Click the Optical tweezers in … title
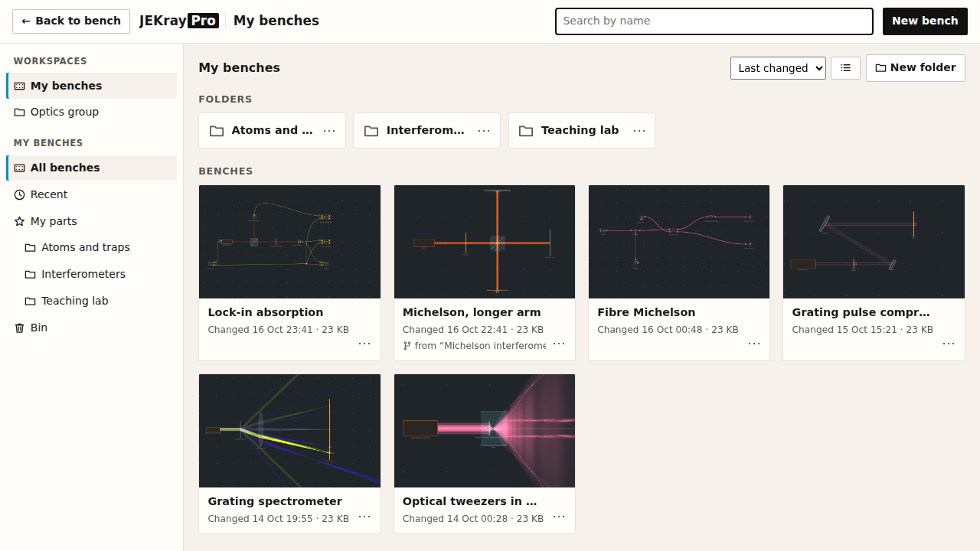 (x=469, y=501)
